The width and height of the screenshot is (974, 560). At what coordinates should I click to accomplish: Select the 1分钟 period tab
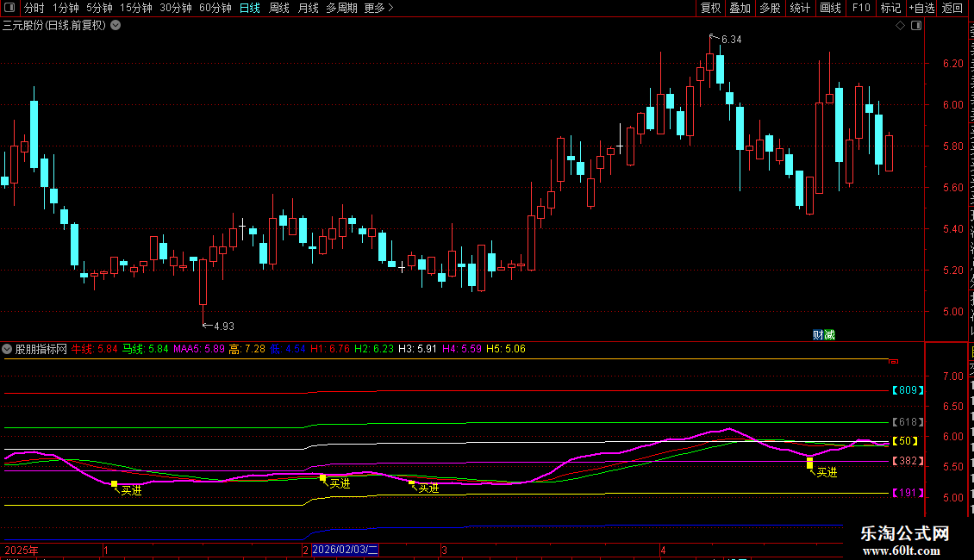(66, 8)
